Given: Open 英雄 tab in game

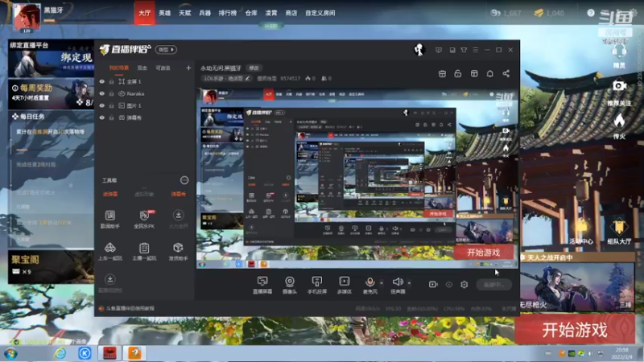Looking at the screenshot, I should [165, 13].
